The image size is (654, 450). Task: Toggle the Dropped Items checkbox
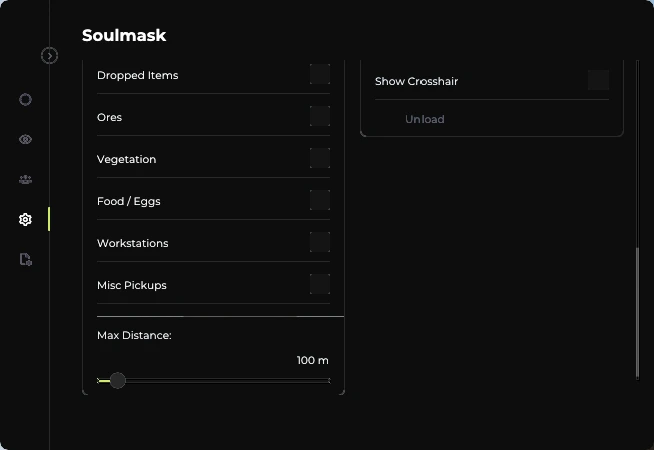(x=320, y=74)
